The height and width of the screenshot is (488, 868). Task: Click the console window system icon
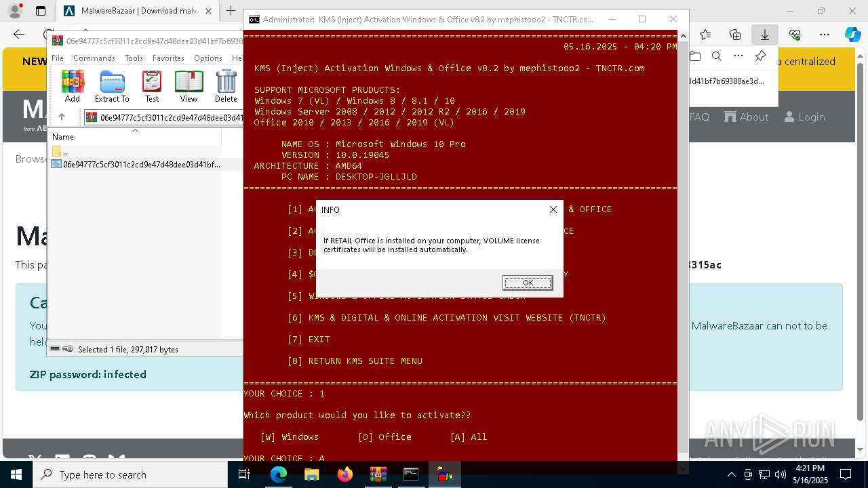coord(254,20)
